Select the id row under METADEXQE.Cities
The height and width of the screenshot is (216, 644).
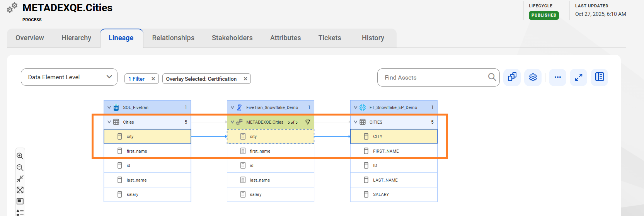tap(271, 165)
